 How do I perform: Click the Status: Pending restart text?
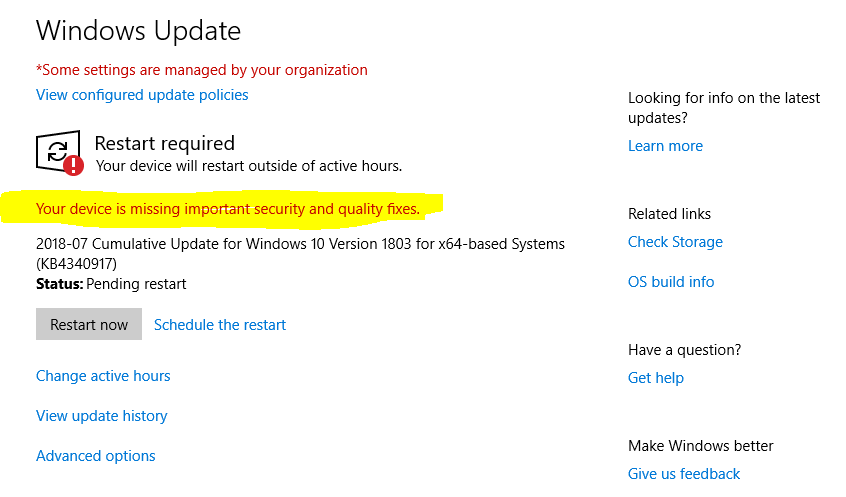click(x=111, y=284)
